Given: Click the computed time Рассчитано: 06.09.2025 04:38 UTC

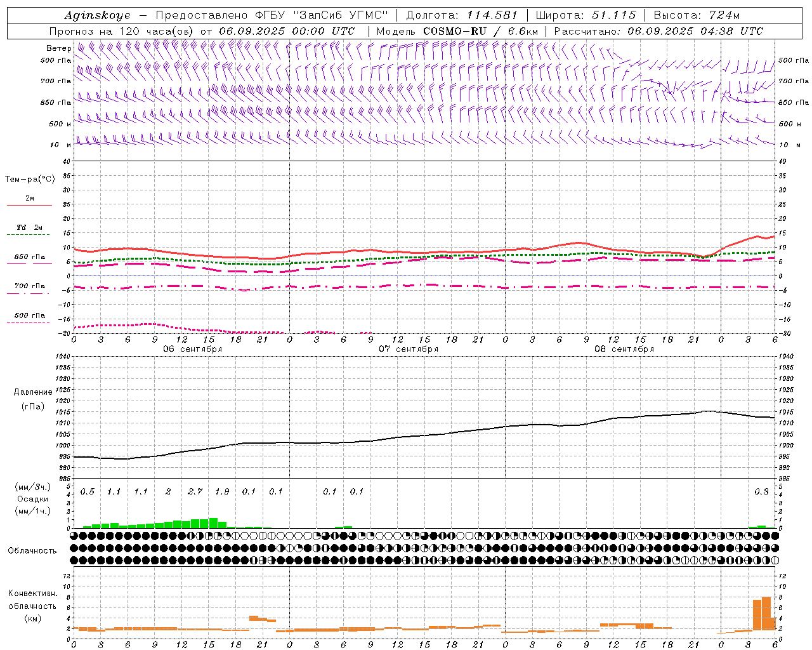Looking at the screenshot, I should tap(658, 31).
